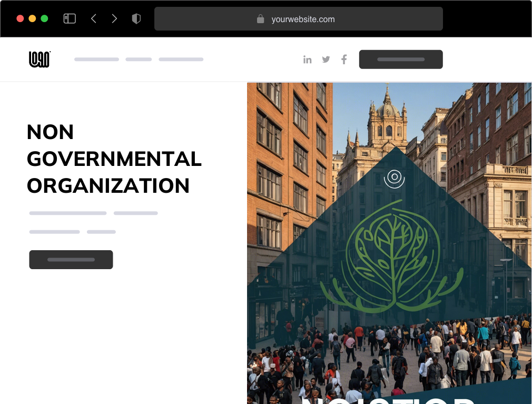The image size is (532, 404).
Task: Click the green fullscreen window button
Action: coord(44,18)
